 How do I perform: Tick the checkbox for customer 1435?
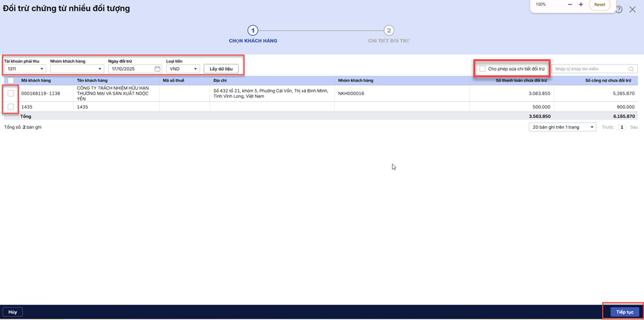tap(11, 107)
